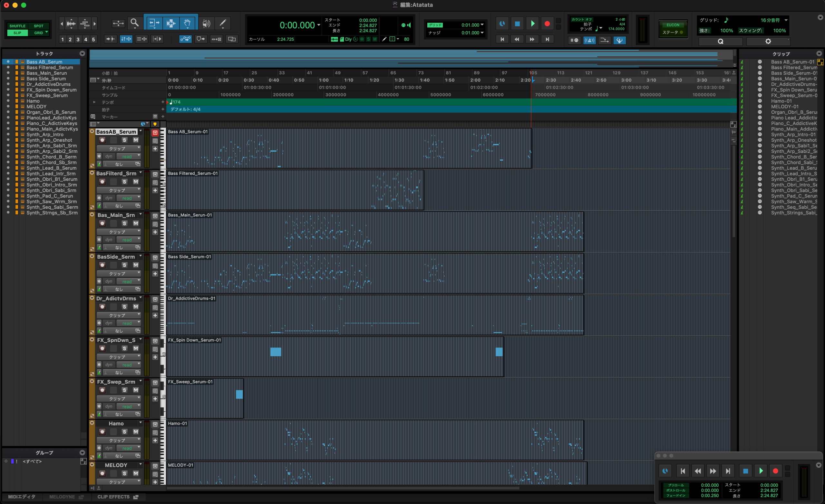Click Record in floating transport window
Image resolution: width=825 pixels, height=504 pixels.
(775, 471)
